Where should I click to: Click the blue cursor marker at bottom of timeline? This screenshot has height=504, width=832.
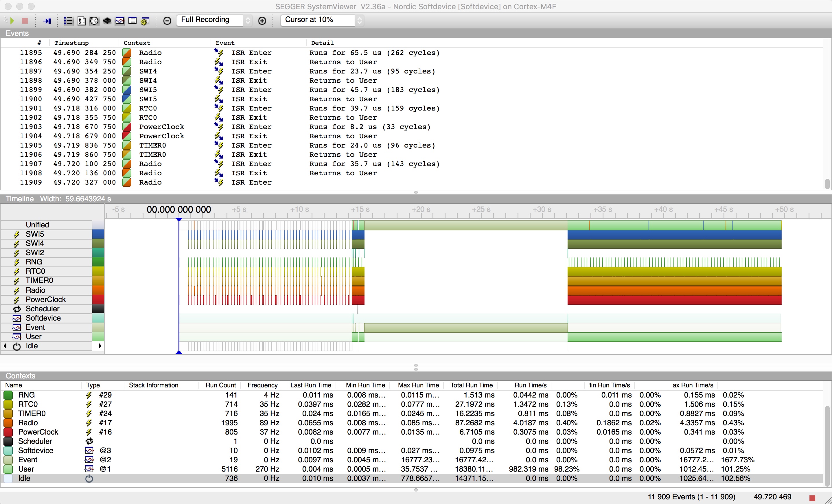(179, 352)
